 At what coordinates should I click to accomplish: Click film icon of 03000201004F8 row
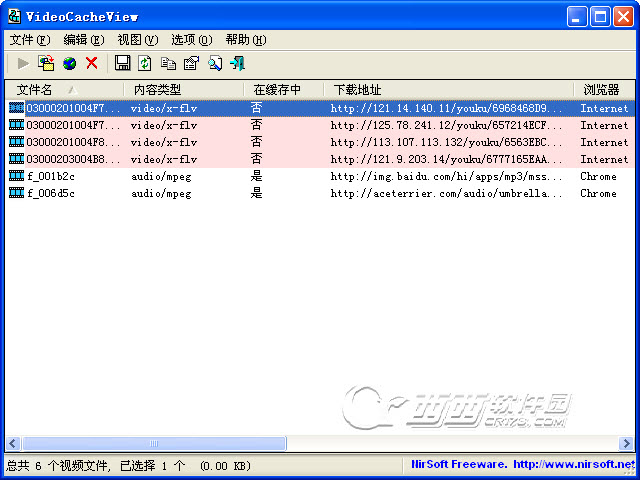(x=16, y=142)
